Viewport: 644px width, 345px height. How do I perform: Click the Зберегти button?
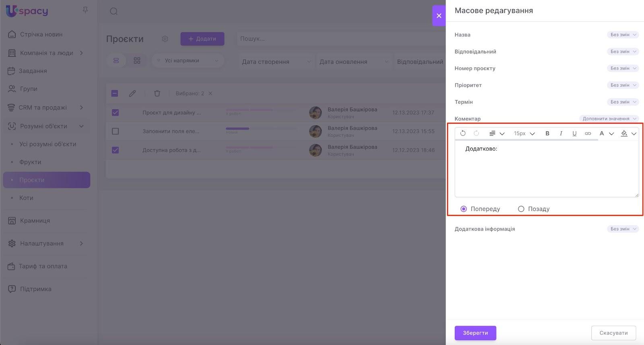tap(475, 333)
